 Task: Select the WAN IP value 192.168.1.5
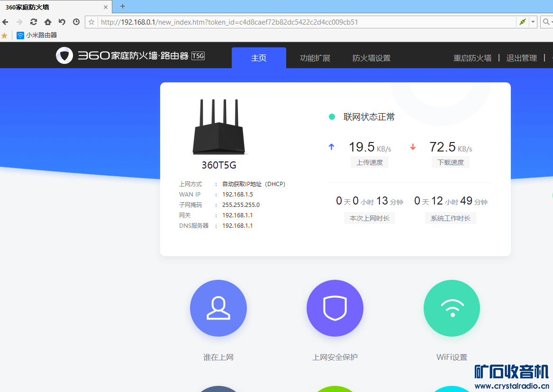click(x=237, y=195)
